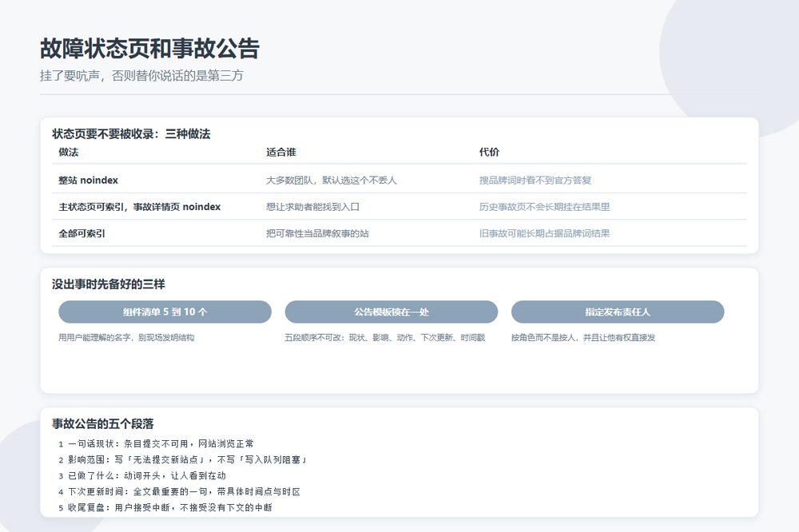The image size is (799, 532).
Task: Select the 整站 noindex row label
Action: click(x=88, y=181)
